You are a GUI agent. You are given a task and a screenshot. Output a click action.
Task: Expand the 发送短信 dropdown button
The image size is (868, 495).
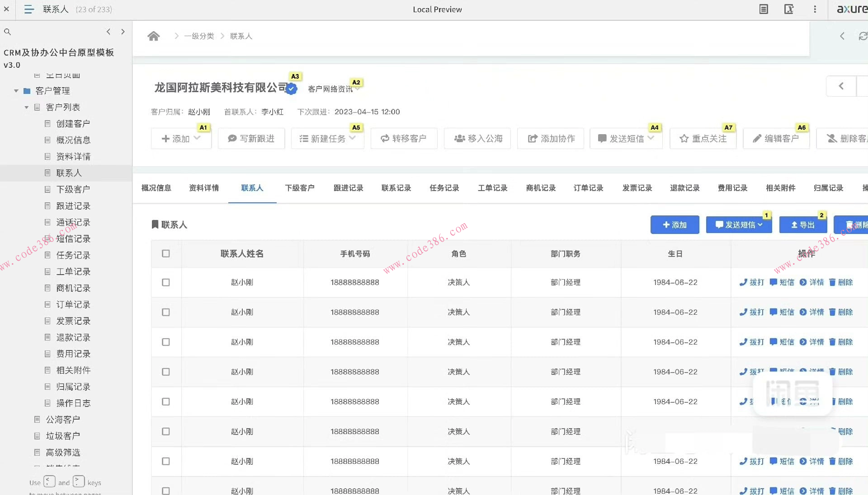tap(760, 224)
